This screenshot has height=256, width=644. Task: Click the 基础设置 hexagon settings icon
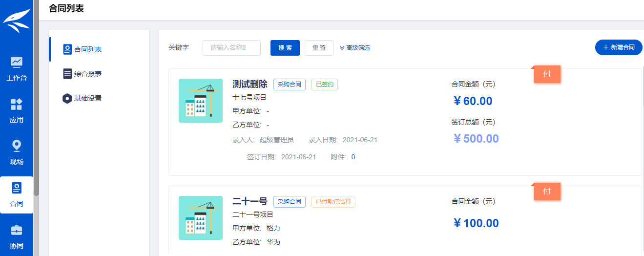(68, 98)
